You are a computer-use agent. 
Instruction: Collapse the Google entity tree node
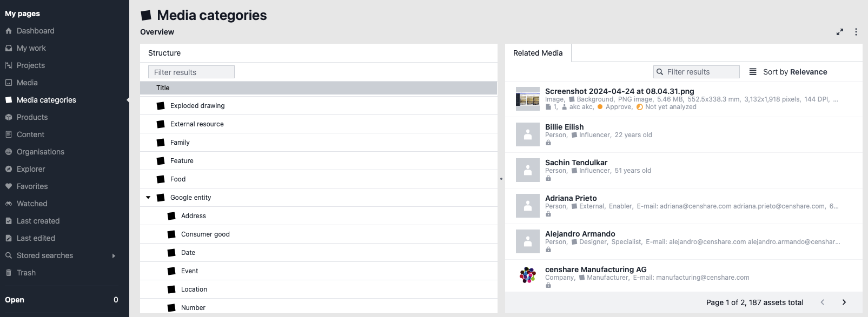pyautogui.click(x=148, y=198)
